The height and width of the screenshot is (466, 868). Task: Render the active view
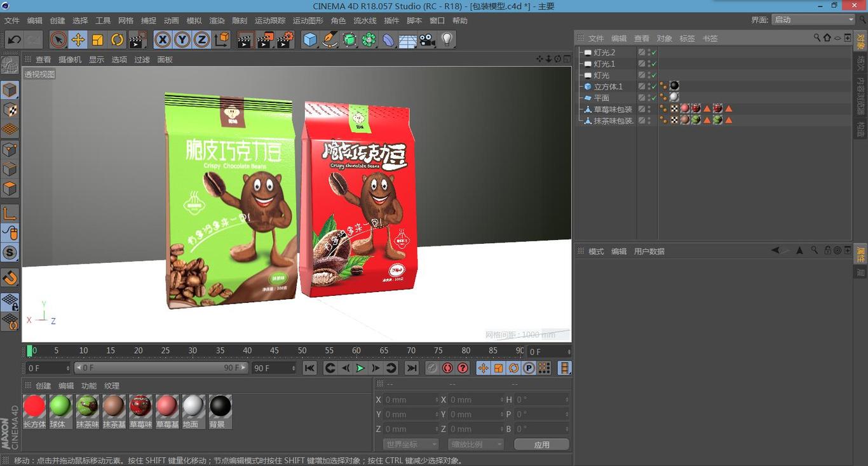point(245,40)
